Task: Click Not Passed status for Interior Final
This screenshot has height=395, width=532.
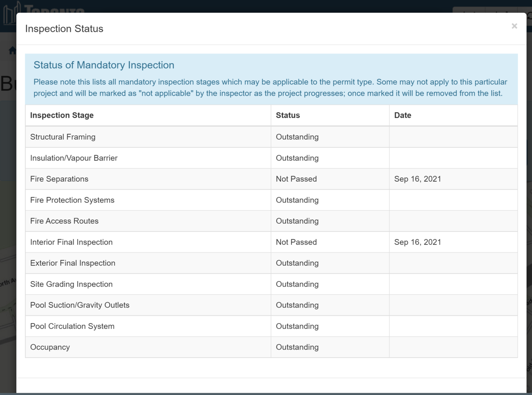Action: click(296, 242)
